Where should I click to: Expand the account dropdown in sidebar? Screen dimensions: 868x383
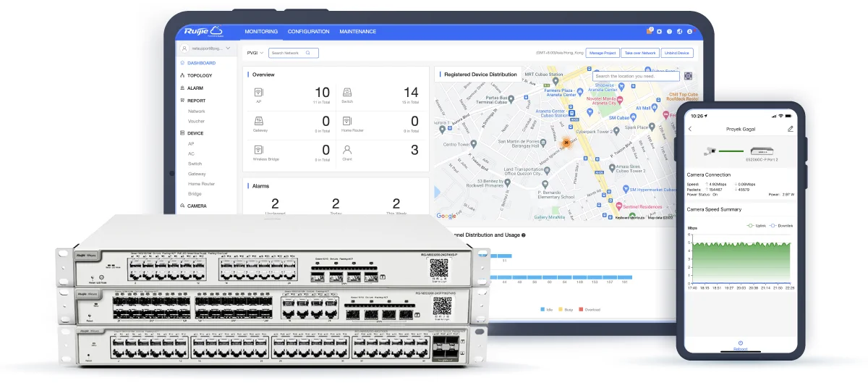[x=229, y=49]
